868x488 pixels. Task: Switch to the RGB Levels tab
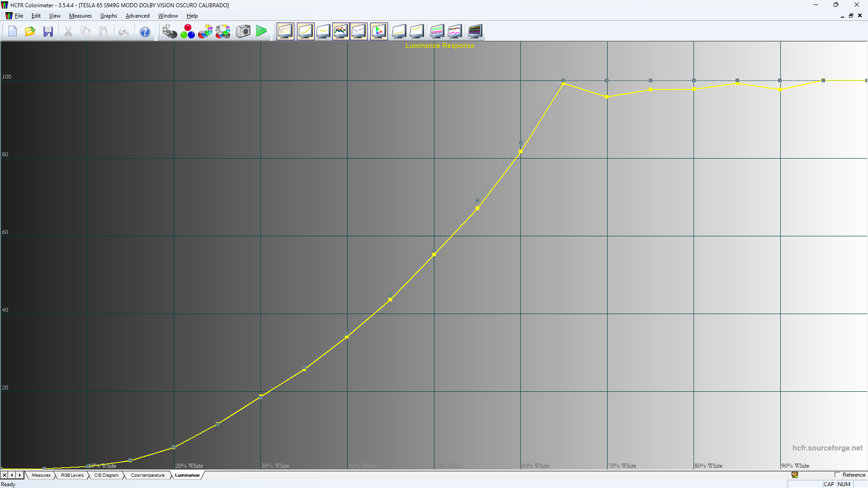click(72, 475)
